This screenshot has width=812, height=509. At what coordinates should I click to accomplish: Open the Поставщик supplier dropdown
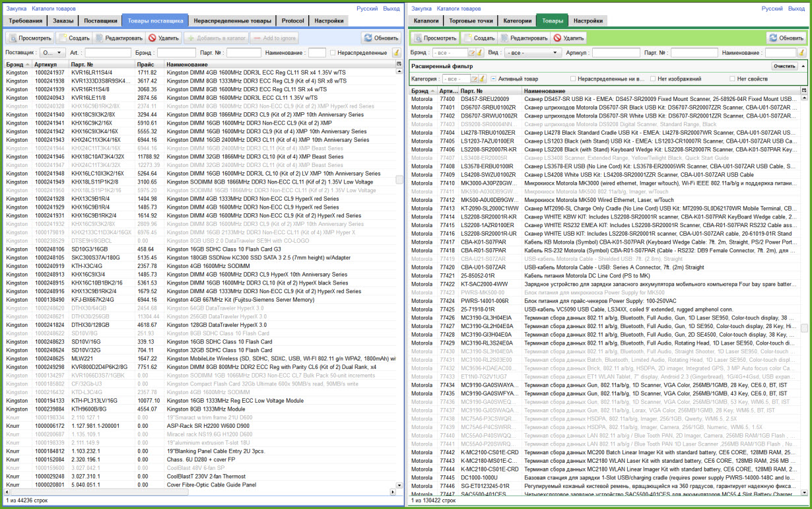50,53
